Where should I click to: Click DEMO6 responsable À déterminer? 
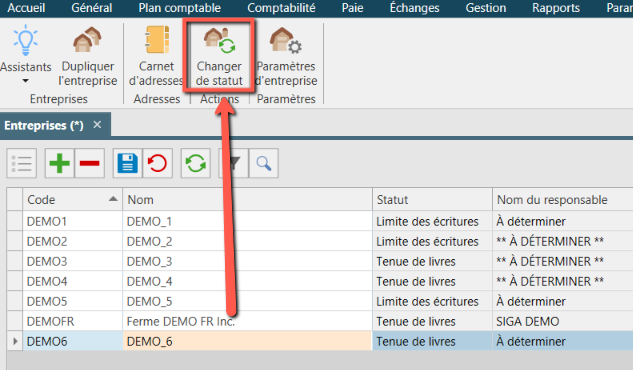pos(563,341)
